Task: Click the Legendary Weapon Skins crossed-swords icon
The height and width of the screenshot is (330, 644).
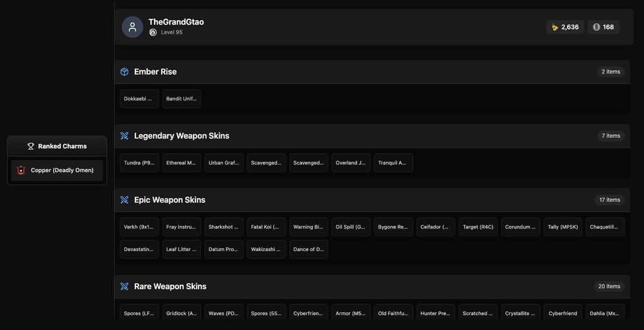Action: [x=125, y=136]
